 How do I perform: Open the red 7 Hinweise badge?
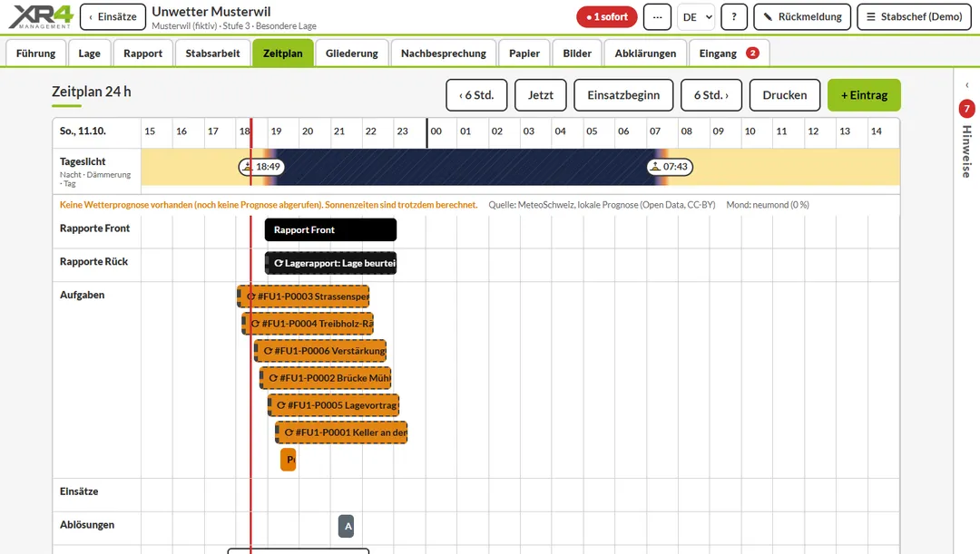click(x=967, y=109)
